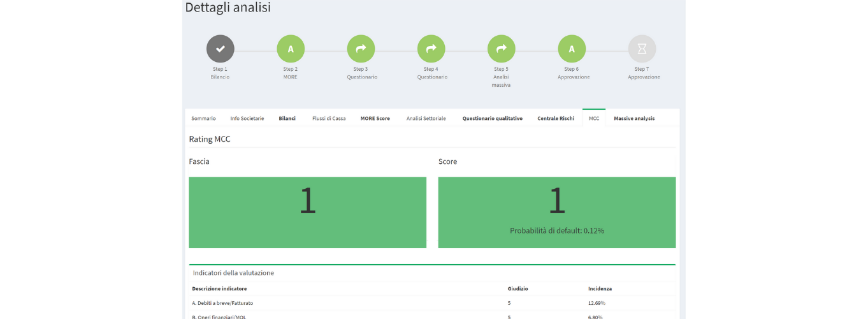Go to Step 5 Analisi massiva icon
Viewport: 868px width, 319px height.
(502, 48)
